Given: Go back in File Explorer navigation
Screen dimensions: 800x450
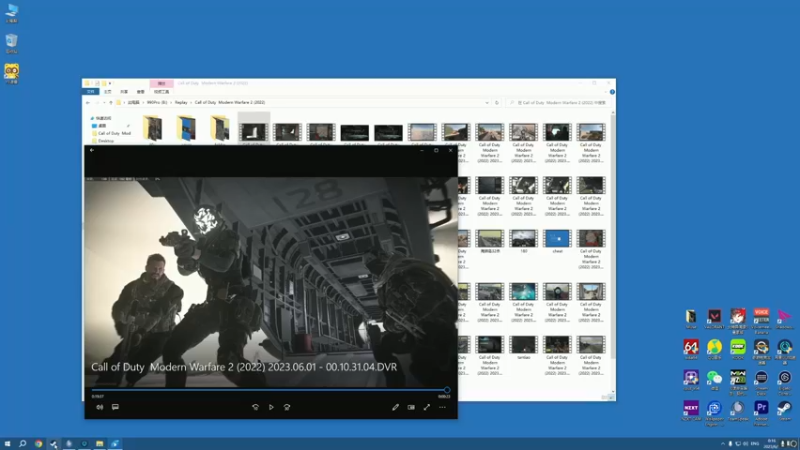Looking at the screenshot, I should point(88,103).
